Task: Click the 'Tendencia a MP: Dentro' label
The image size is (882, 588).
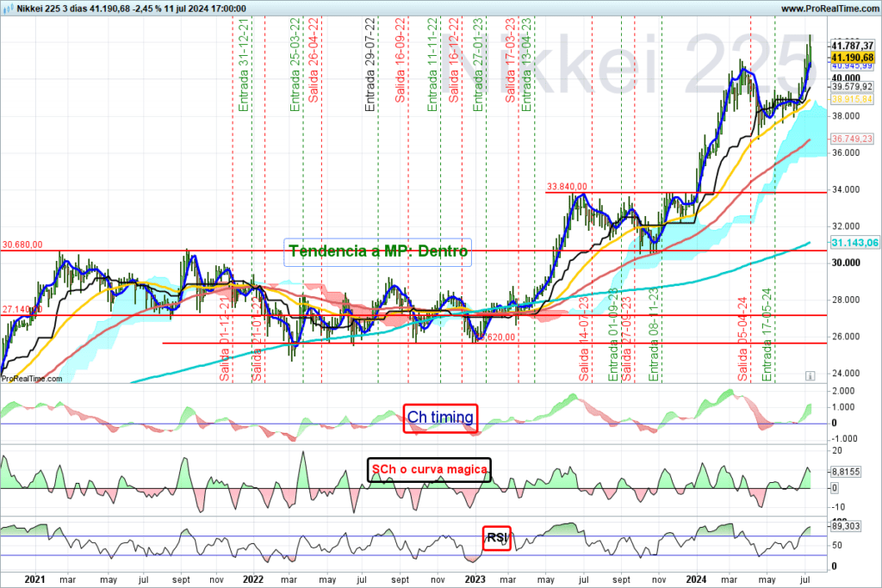Action: tap(378, 251)
